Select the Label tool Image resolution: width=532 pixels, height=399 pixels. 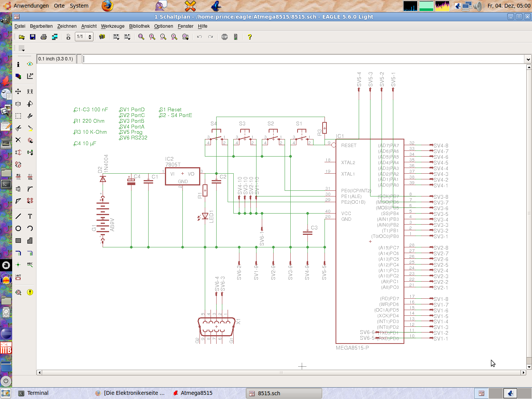pyautogui.click(x=30, y=265)
